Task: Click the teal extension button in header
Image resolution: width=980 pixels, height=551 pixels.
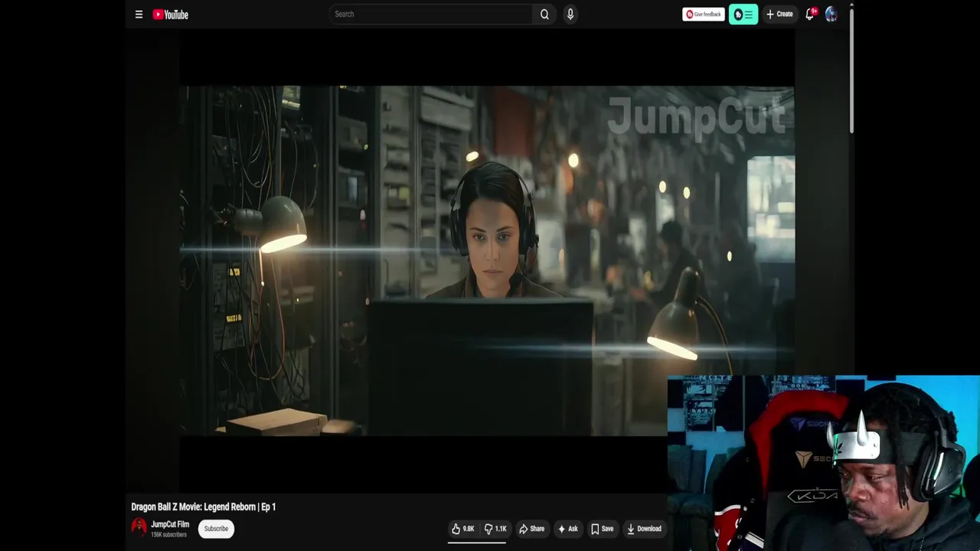Action: click(743, 14)
